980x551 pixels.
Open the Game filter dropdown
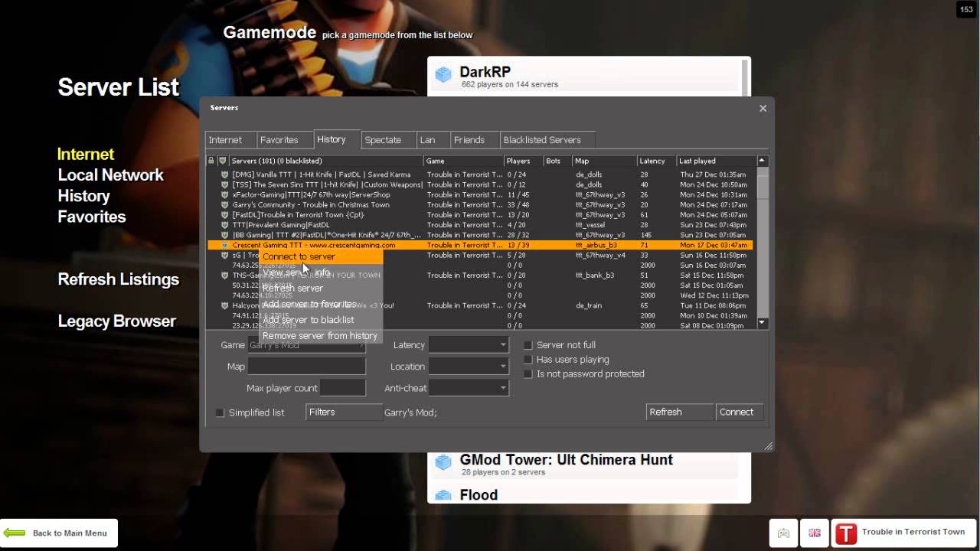point(306,345)
